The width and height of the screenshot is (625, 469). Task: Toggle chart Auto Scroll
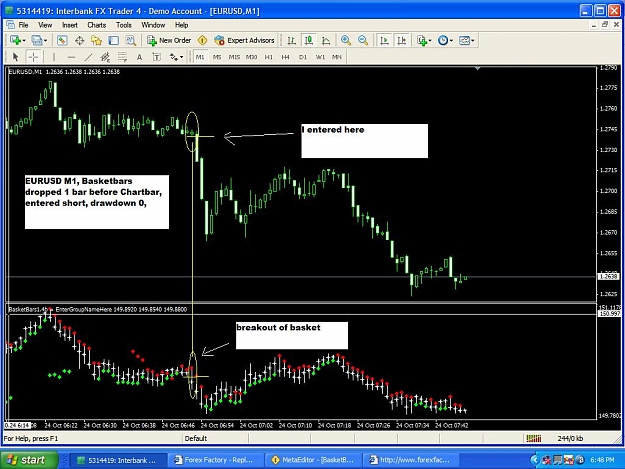(384, 40)
